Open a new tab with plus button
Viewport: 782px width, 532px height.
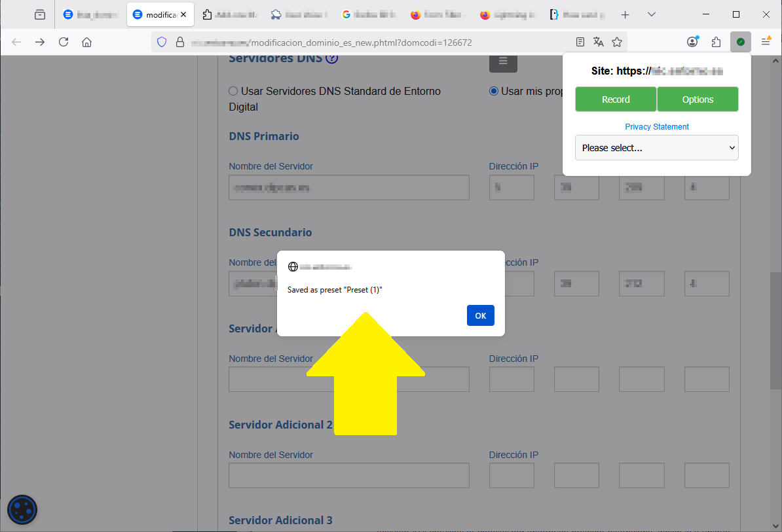click(625, 14)
